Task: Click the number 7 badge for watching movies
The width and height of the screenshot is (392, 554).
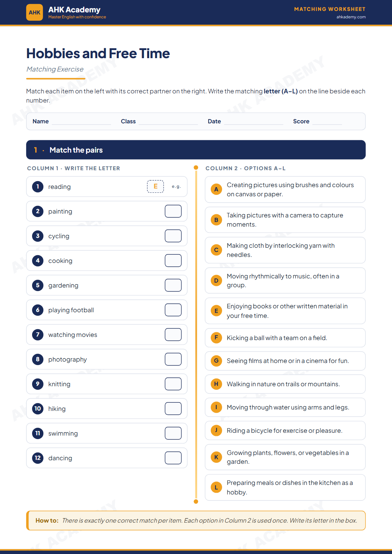Action: coord(38,334)
